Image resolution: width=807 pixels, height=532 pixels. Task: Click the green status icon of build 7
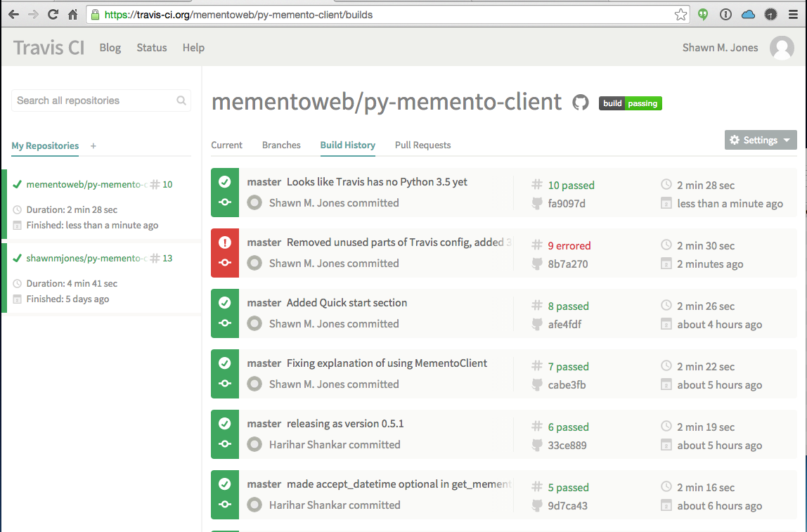225,363
